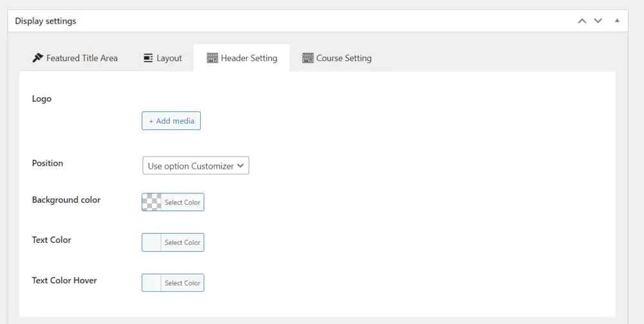
Task: Move Display settings panel up
Action: (x=582, y=21)
